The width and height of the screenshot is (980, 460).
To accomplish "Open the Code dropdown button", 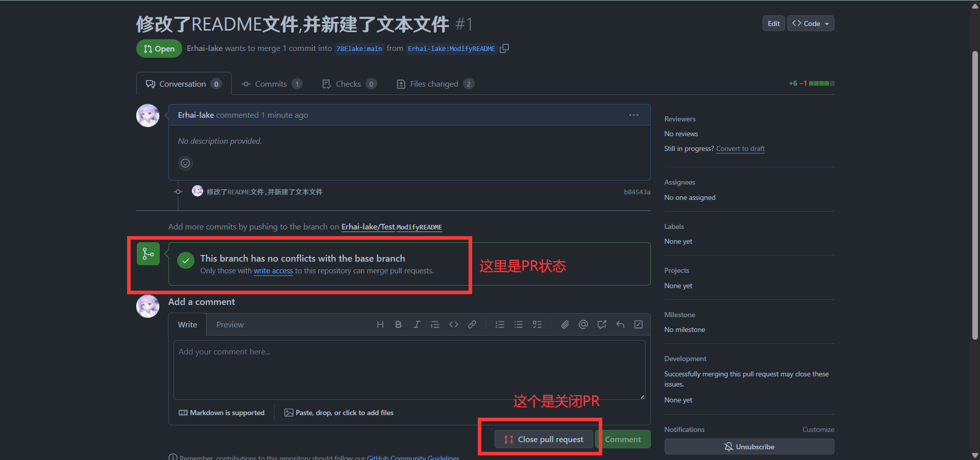I will point(810,23).
